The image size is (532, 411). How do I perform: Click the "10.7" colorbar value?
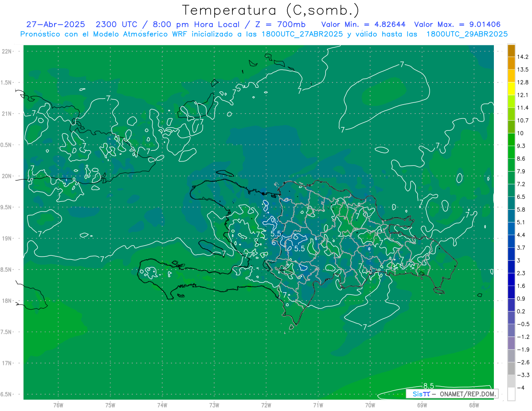point(523,121)
